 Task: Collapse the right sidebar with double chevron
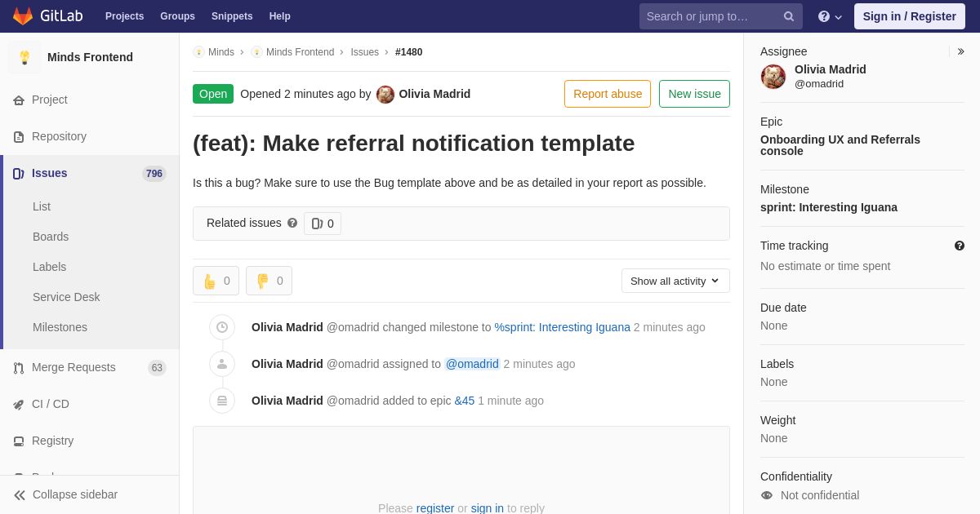pyautogui.click(x=960, y=51)
